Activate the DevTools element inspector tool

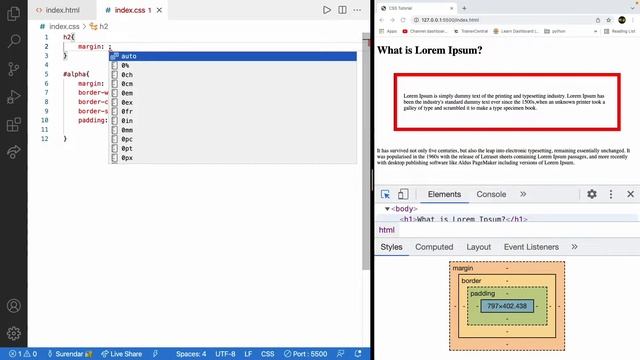[x=385, y=194]
